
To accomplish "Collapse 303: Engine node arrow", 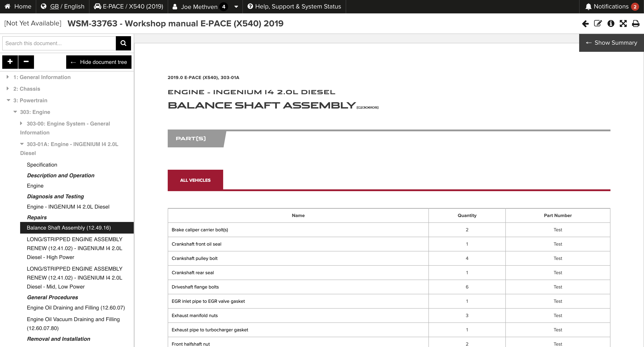I will point(15,112).
